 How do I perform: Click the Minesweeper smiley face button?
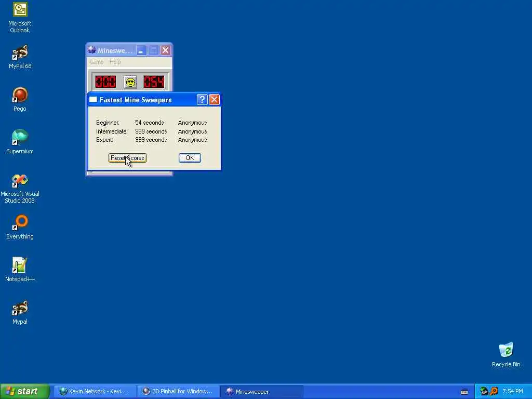130,82
